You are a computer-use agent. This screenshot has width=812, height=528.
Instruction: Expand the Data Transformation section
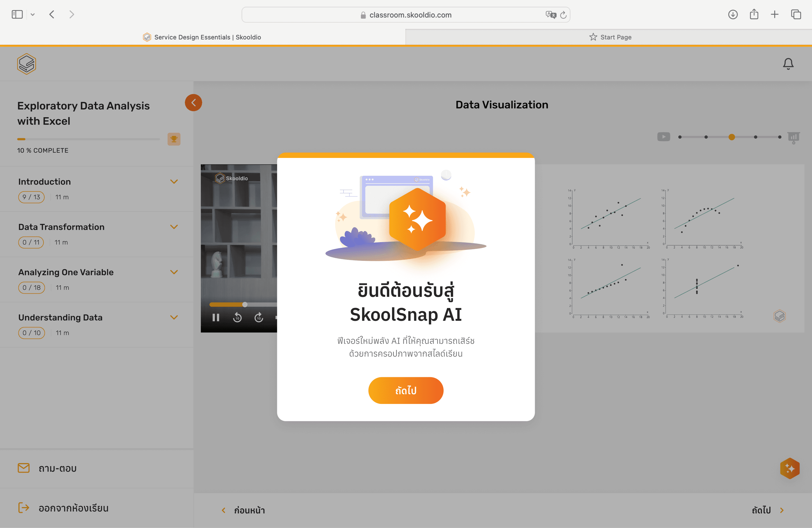point(174,227)
